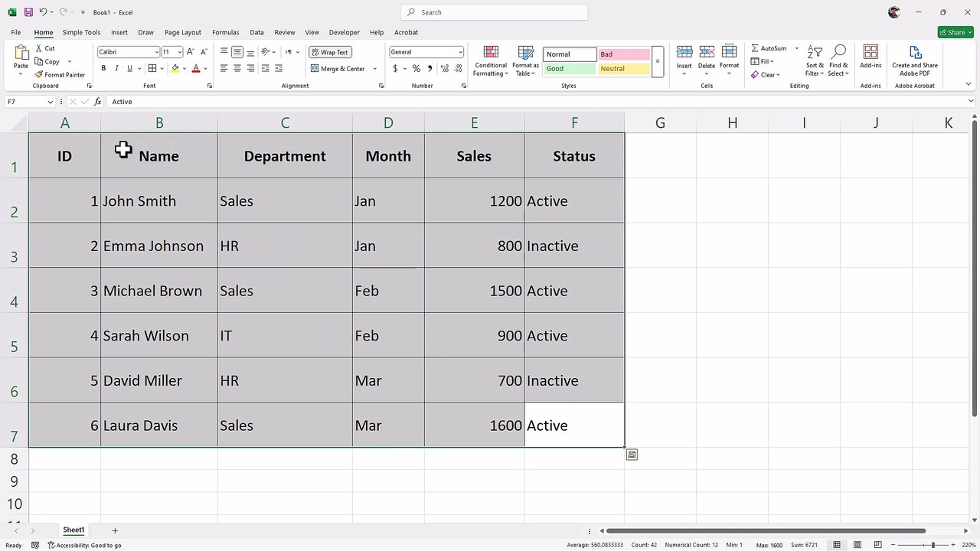Apply the Good cell style
This screenshot has height=551, width=980.
pos(570,69)
